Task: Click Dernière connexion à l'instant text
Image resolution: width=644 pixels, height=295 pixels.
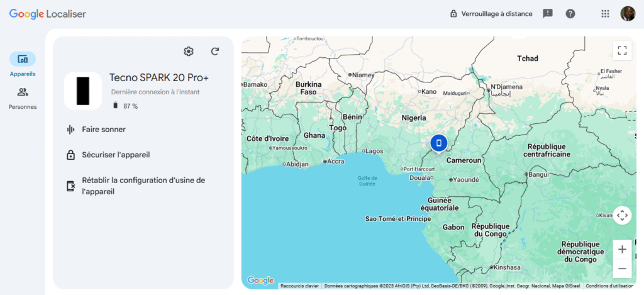Action: coord(155,92)
